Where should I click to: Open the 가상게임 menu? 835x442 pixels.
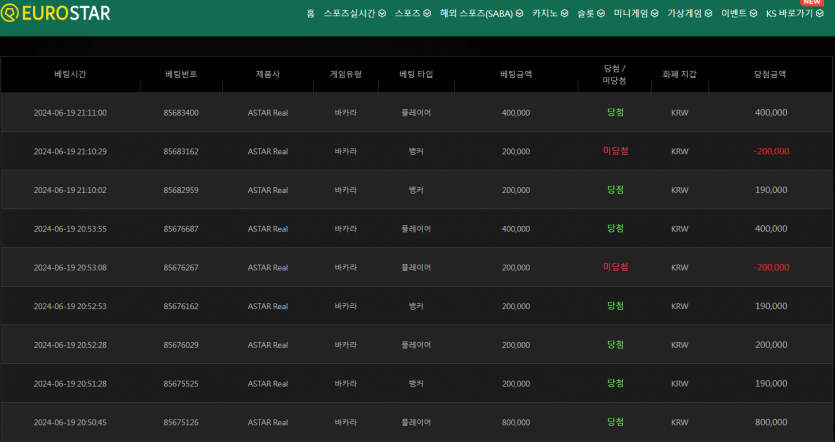point(685,13)
